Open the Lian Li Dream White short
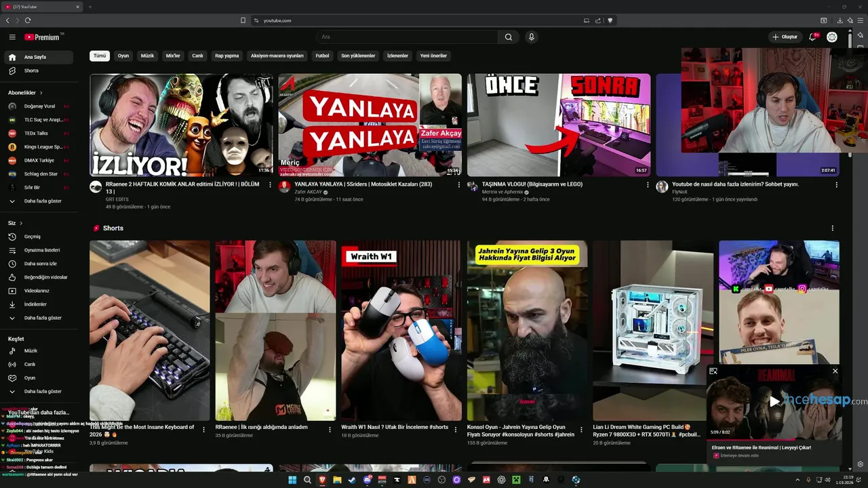The width and height of the screenshot is (868, 488). (x=653, y=330)
